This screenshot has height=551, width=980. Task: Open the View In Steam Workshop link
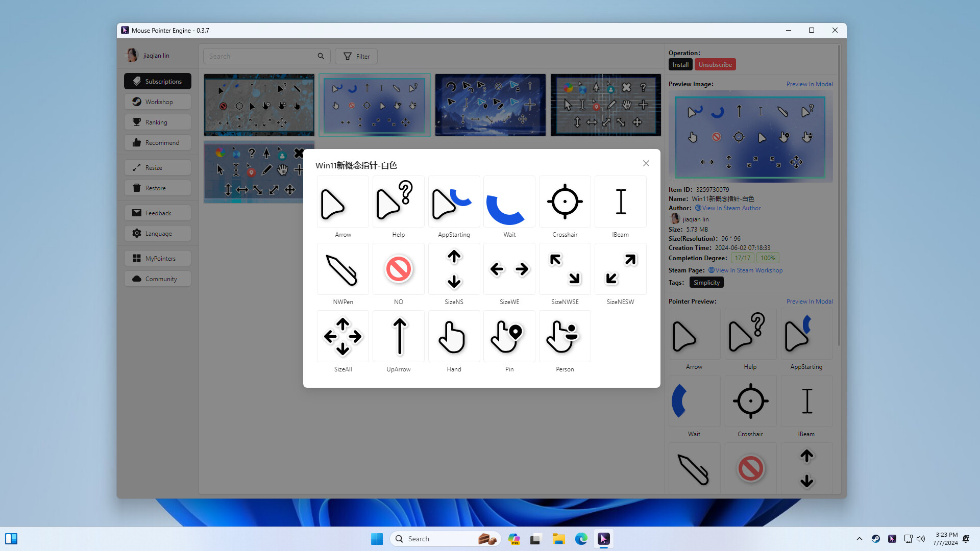tap(748, 270)
